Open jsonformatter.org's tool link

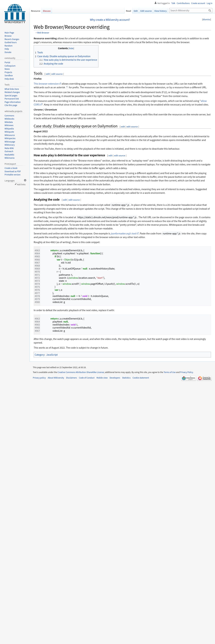pos(124,234)
